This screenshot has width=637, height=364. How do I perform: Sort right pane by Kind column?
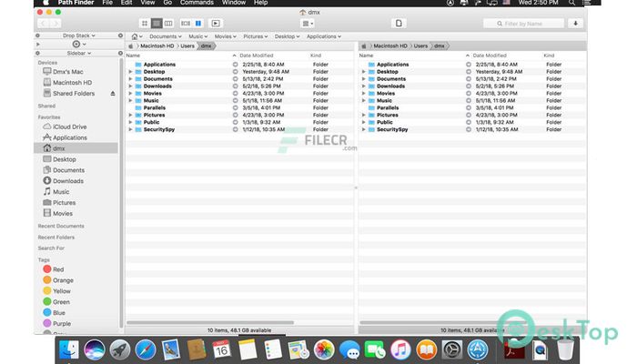pos(549,56)
